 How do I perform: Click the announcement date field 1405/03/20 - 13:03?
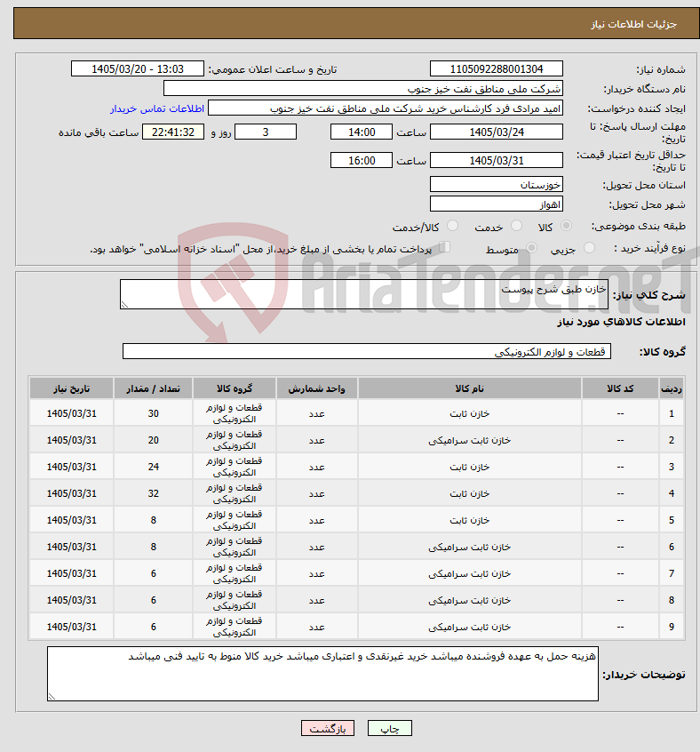click(138, 69)
